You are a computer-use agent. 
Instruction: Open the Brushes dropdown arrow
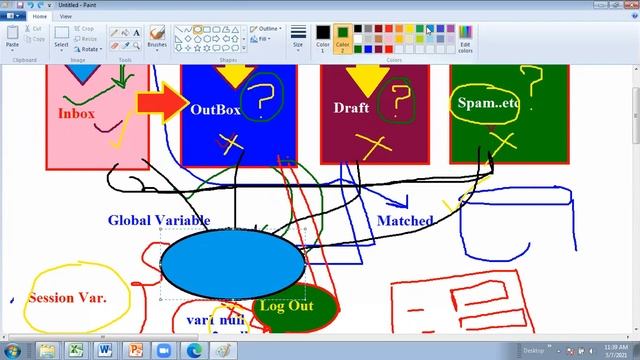pyautogui.click(x=157, y=50)
